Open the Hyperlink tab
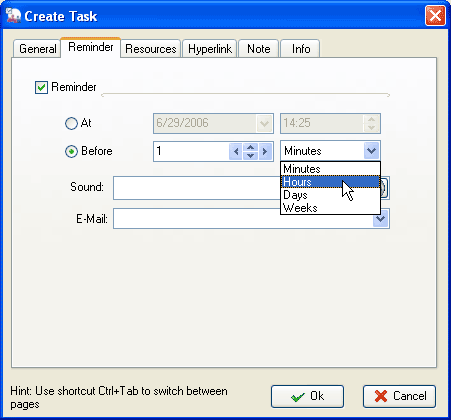 tap(210, 49)
